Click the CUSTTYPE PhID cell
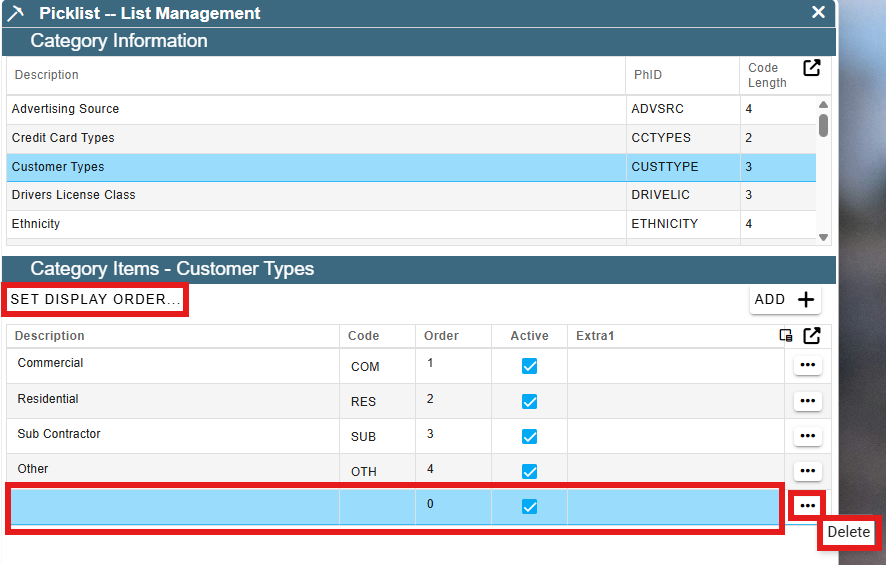The height and width of the screenshot is (565, 886). pos(683,167)
